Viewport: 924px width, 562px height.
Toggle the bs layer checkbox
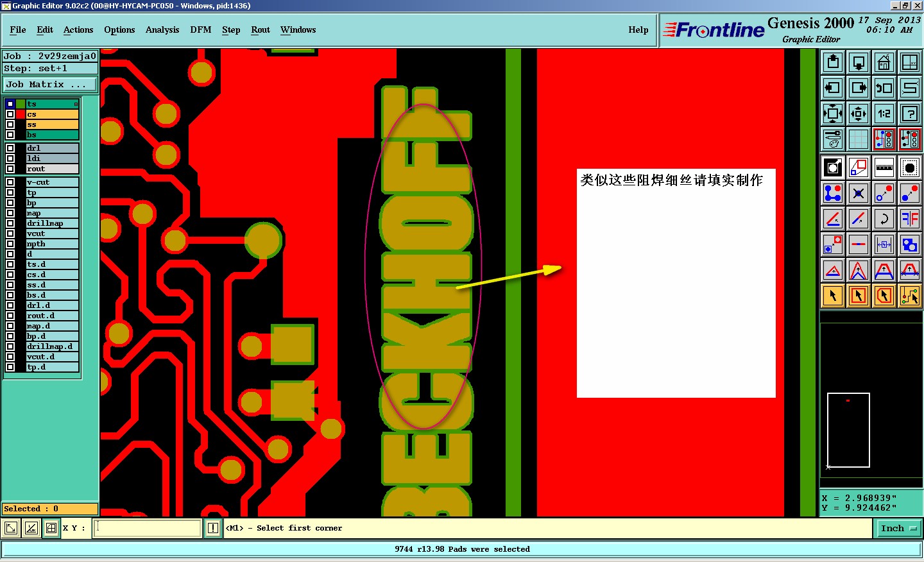(10, 135)
